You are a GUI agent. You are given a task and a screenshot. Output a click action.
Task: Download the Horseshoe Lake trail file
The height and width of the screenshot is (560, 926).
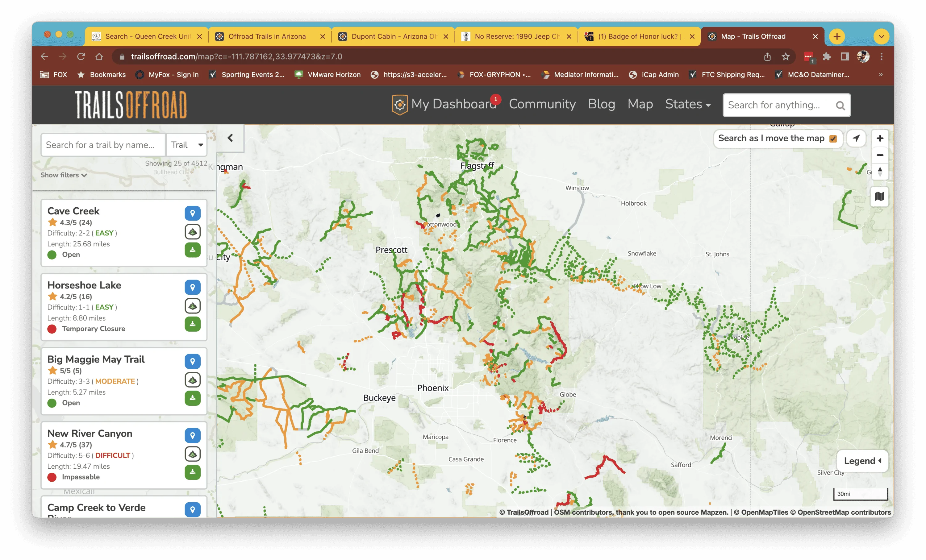192,324
